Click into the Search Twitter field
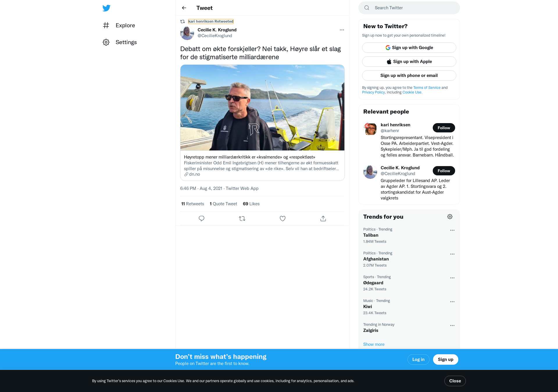Screen dimensions: 558x392 click(409, 8)
